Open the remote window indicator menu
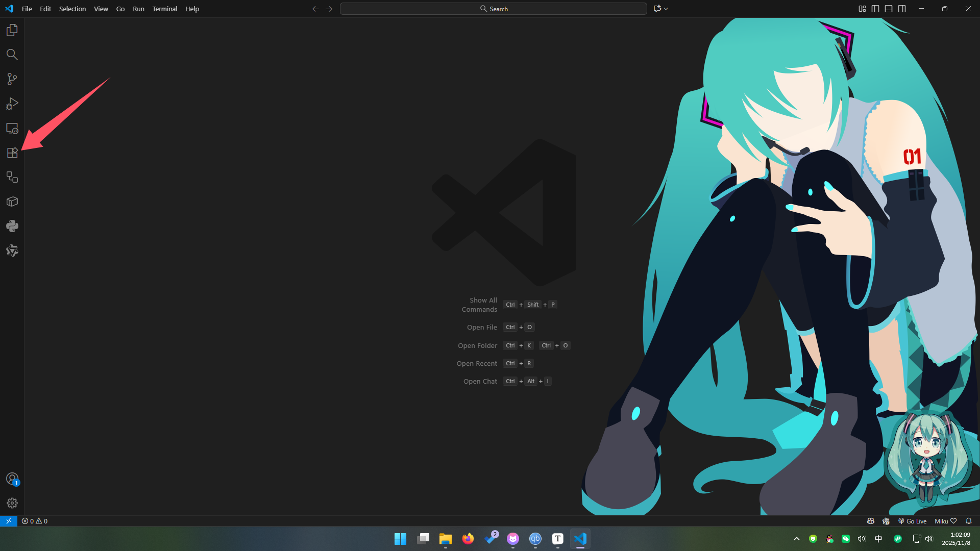This screenshot has height=551, width=980. (x=8, y=521)
